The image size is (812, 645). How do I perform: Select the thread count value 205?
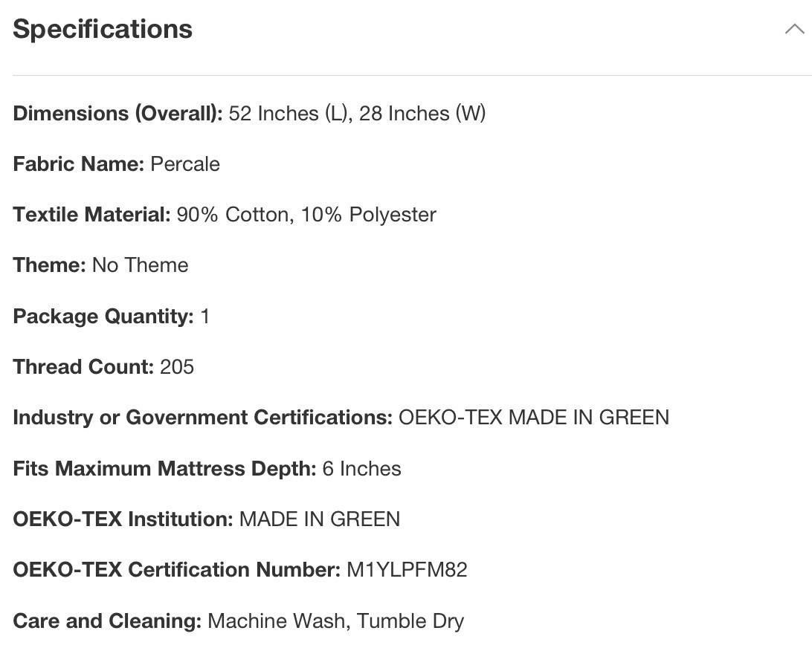tap(177, 366)
